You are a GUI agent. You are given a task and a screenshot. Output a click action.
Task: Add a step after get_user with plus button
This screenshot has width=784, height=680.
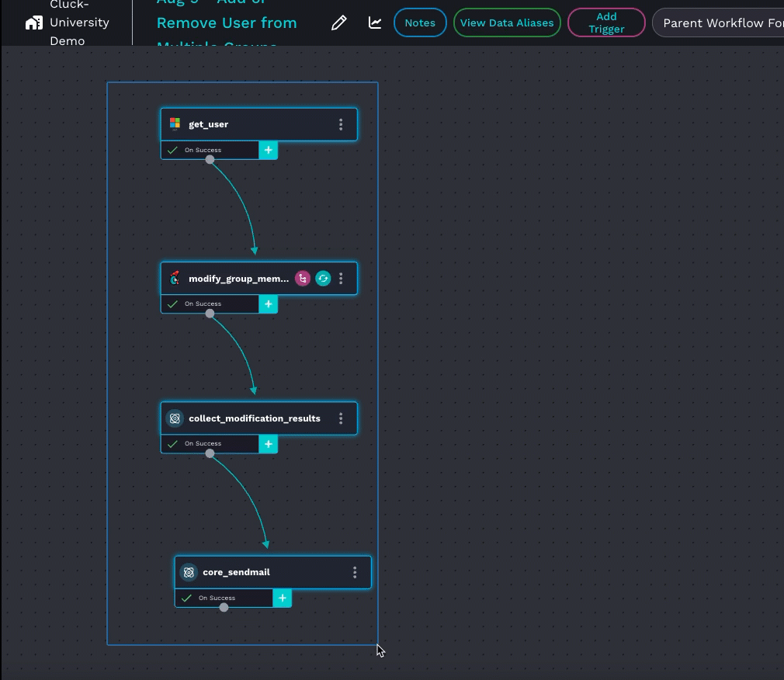(268, 150)
